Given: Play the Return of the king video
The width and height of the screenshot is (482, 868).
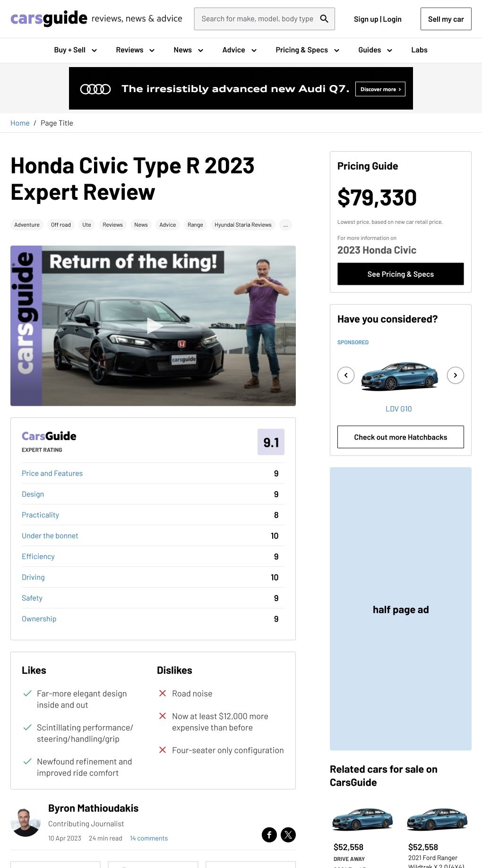Looking at the screenshot, I should pyautogui.click(x=154, y=326).
